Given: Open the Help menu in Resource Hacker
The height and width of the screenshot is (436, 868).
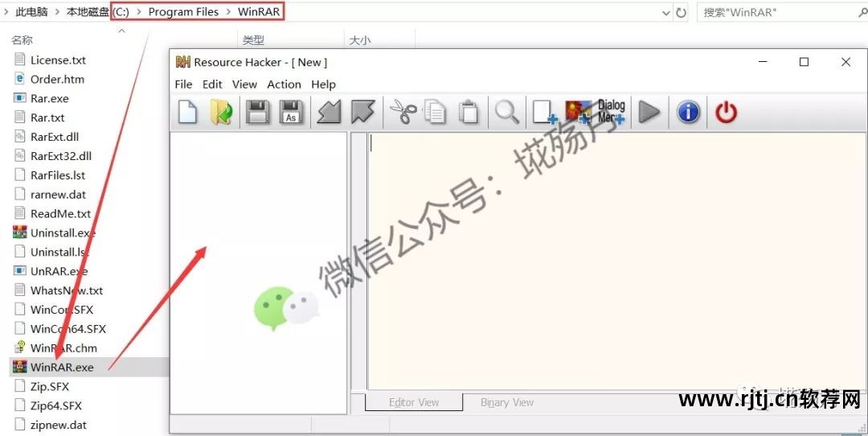Looking at the screenshot, I should (x=323, y=84).
